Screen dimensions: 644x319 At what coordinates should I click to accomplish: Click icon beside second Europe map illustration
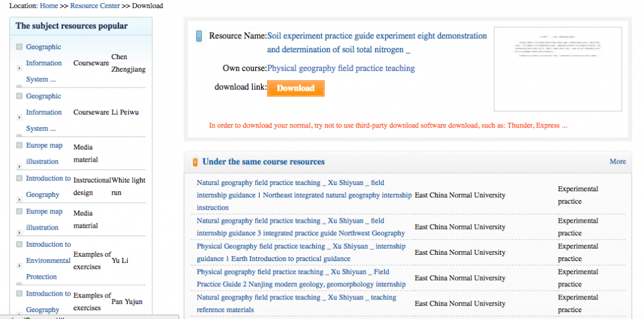click(x=19, y=211)
